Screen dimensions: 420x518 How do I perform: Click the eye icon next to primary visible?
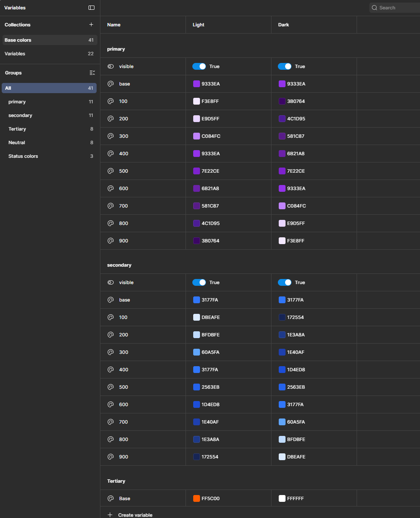coord(110,66)
